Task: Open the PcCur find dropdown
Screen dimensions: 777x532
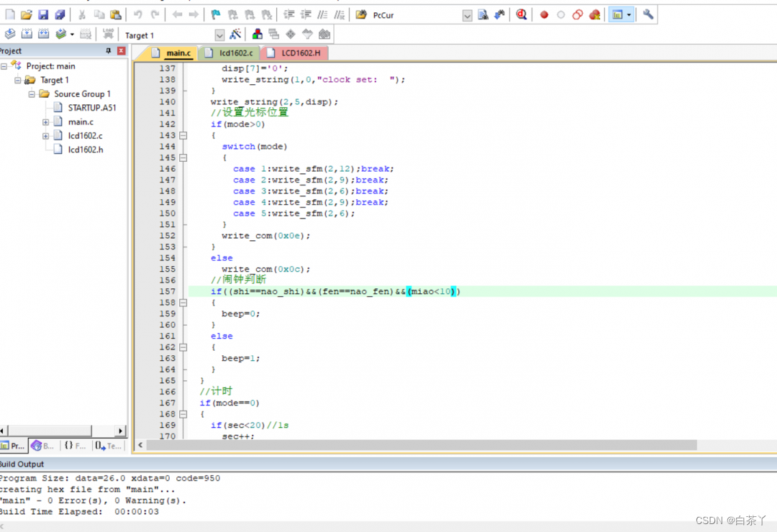Action: point(467,15)
